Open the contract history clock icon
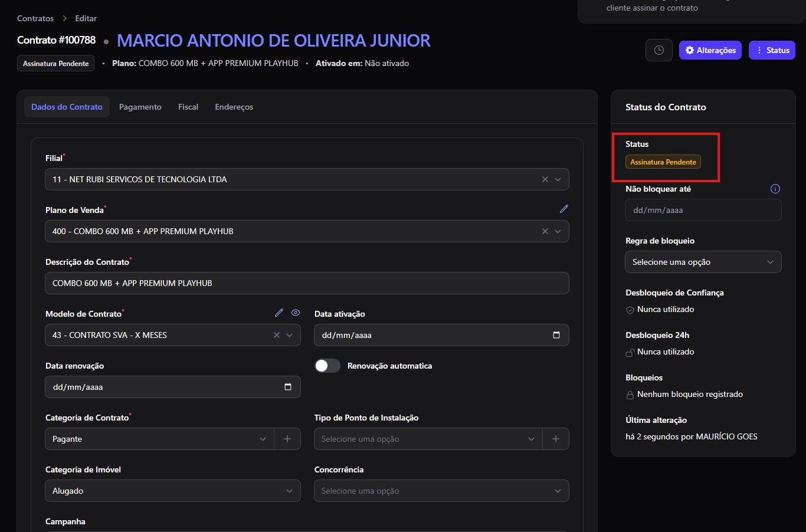The image size is (806, 532). 659,50
